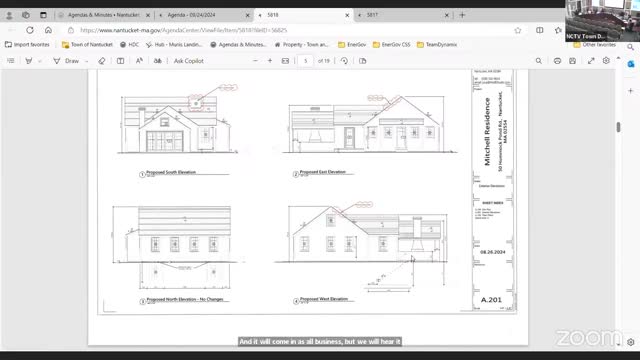Close the 5818 tab
Viewport: 640px width, 360px height.
347,15
